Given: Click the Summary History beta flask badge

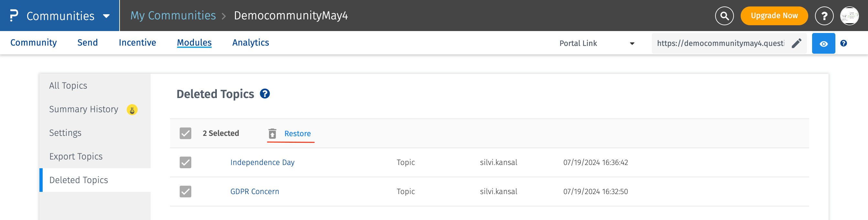Looking at the screenshot, I should point(132,110).
